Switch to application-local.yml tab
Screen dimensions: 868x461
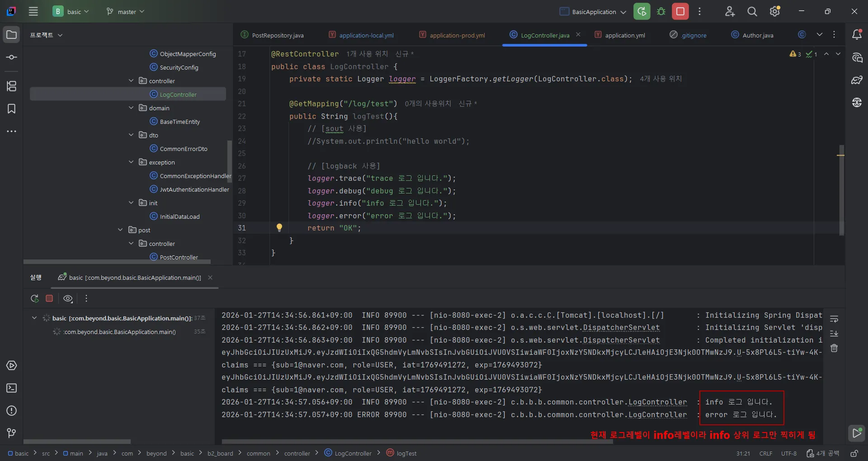pyautogui.click(x=361, y=35)
